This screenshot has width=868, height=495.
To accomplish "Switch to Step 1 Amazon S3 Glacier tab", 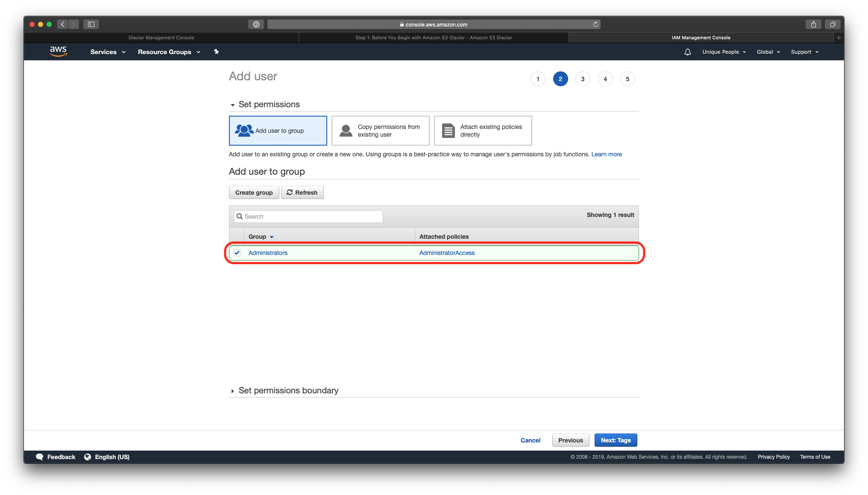I will (434, 38).
